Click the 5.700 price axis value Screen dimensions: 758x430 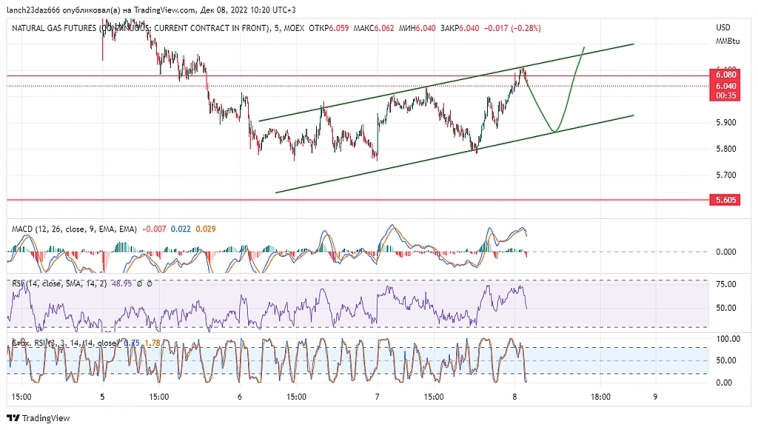726,175
